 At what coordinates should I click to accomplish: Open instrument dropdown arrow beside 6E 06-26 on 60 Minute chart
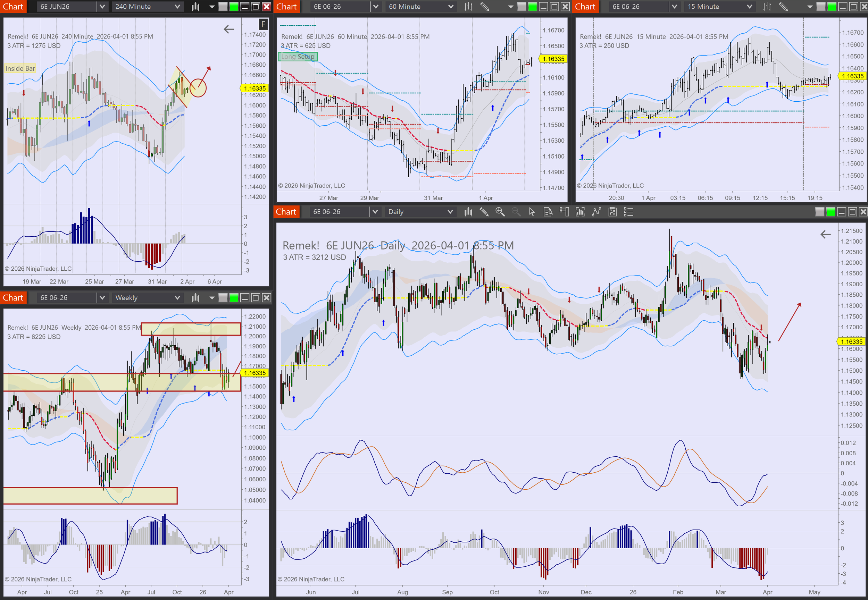375,7
